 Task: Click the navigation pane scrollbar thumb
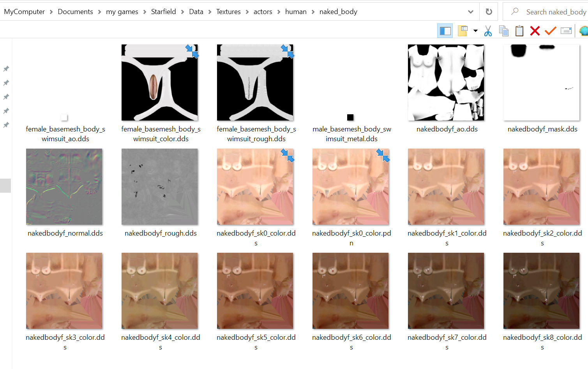click(5, 186)
